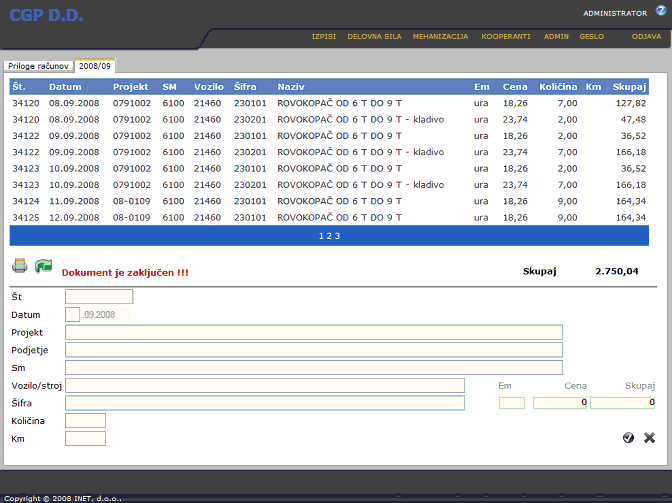Click the printer icon to print document
The height and width of the screenshot is (503, 672).
click(x=20, y=266)
